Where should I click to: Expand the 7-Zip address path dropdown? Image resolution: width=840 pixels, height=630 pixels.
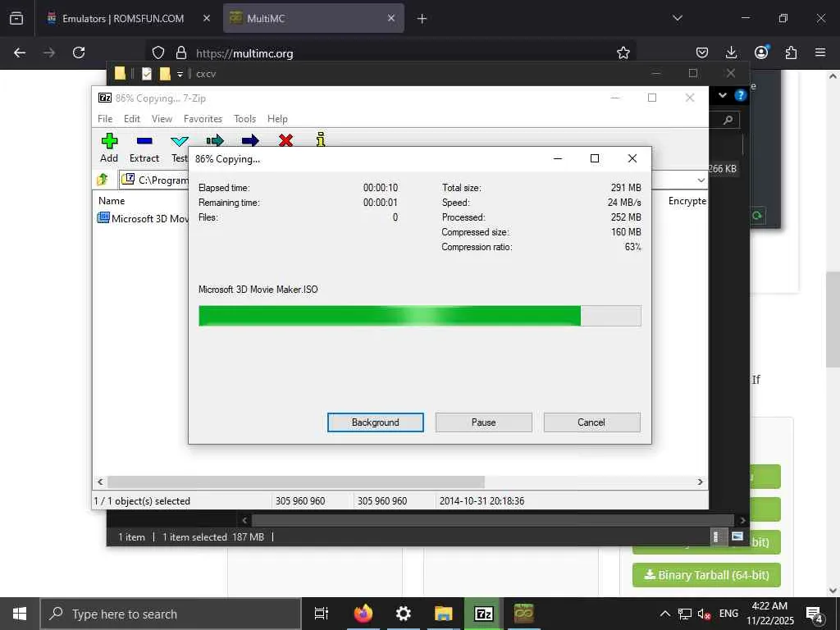[x=701, y=180]
